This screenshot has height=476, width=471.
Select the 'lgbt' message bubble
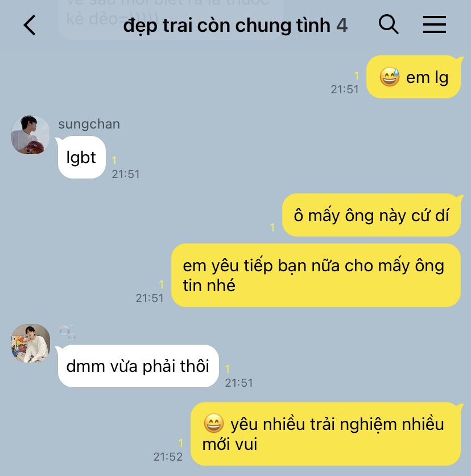click(81, 158)
